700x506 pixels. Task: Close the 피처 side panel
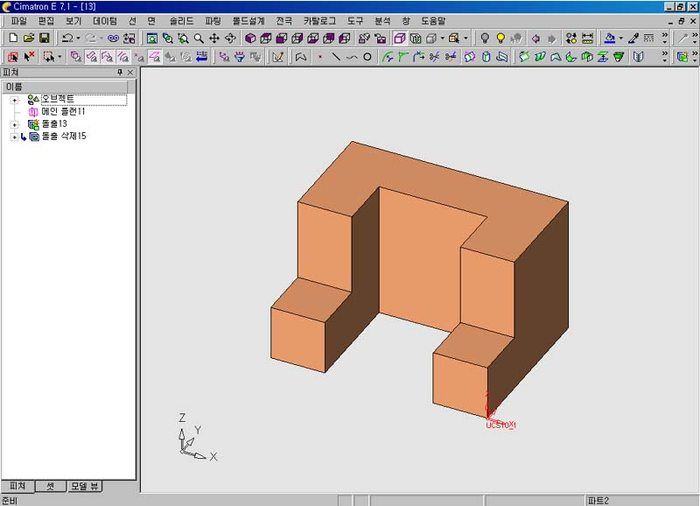point(130,72)
